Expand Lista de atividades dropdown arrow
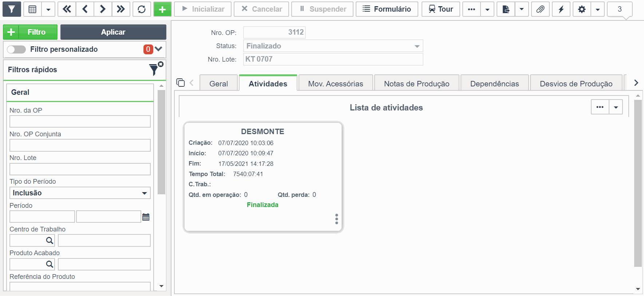 pos(616,107)
